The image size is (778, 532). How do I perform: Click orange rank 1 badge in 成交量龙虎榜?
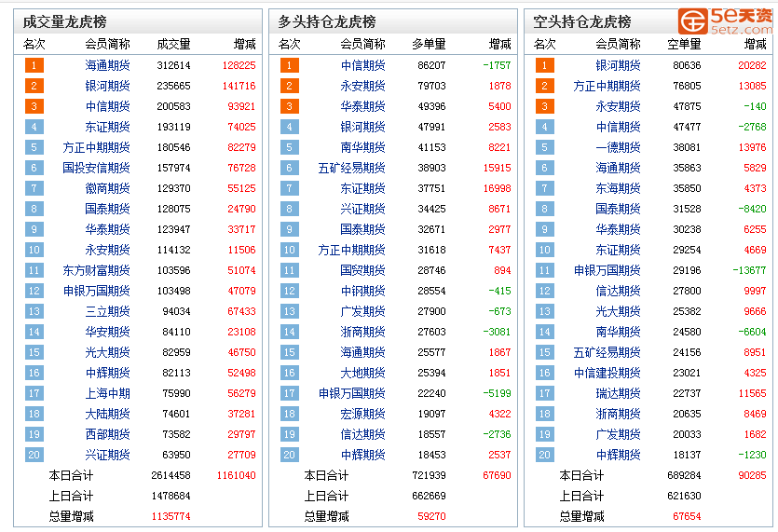click(34, 65)
